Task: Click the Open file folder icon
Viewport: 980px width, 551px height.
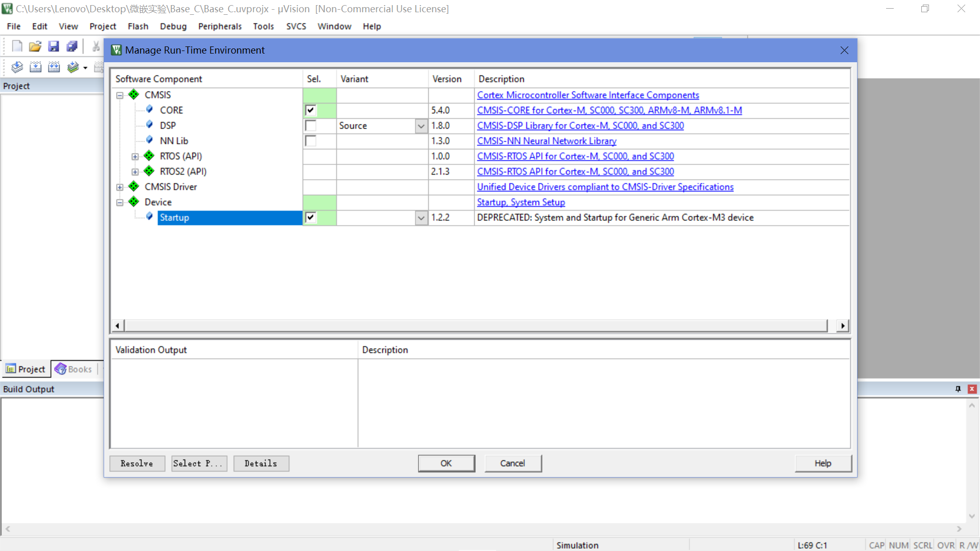Action: click(x=35, y=46)
